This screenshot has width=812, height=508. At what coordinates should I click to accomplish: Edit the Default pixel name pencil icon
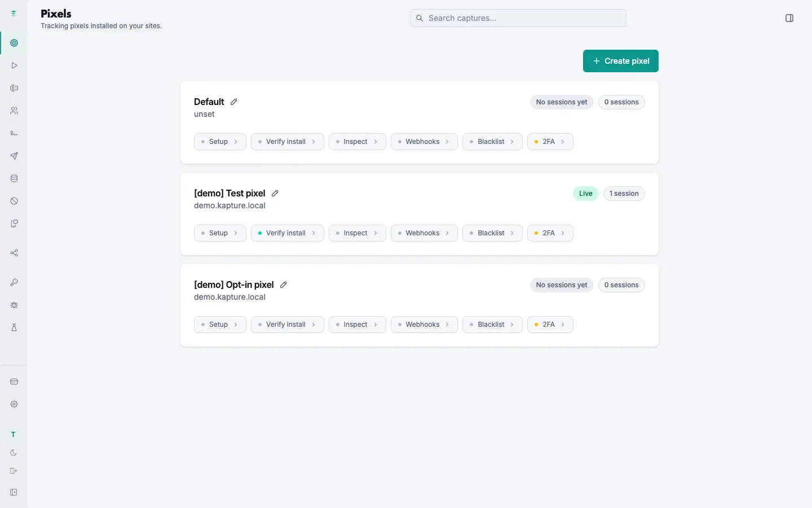point(234,102)
